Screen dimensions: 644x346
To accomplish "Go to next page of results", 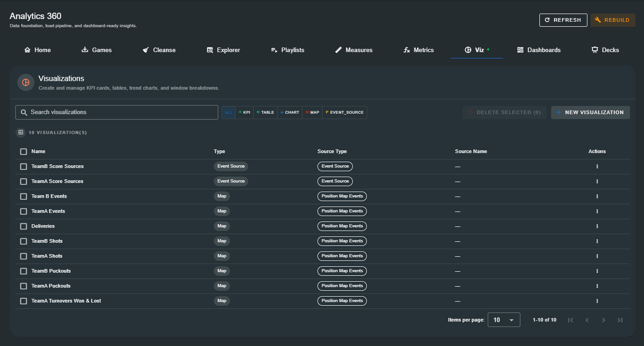I will [x=603, y=320].
